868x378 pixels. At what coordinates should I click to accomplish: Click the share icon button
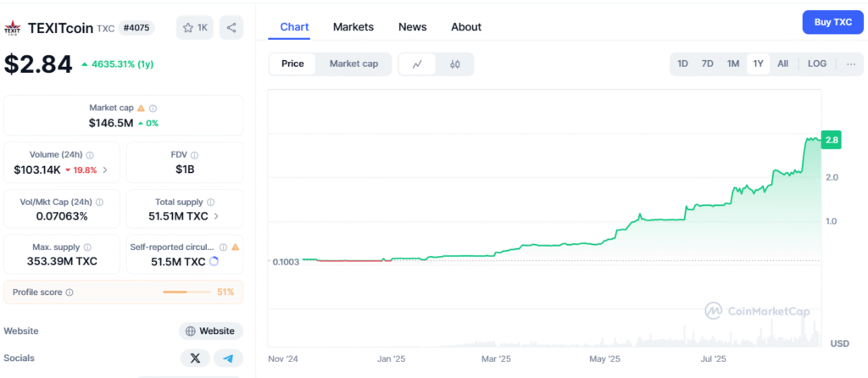coord(231,28)
